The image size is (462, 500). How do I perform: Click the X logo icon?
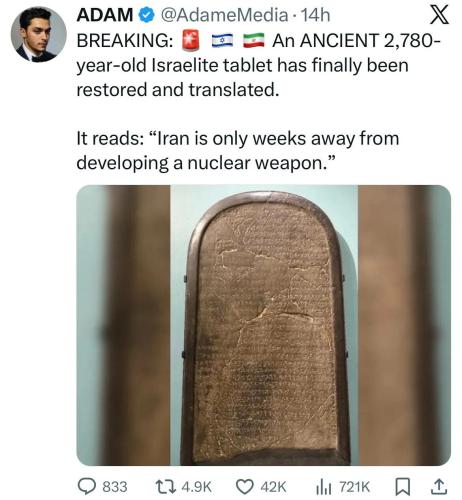[439, 16]
